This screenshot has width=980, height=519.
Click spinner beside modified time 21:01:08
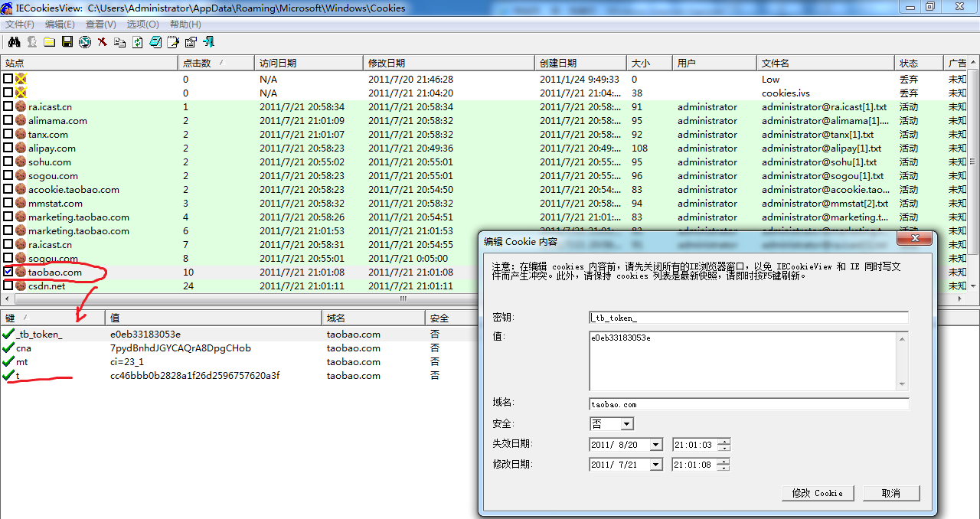[724, 465]
